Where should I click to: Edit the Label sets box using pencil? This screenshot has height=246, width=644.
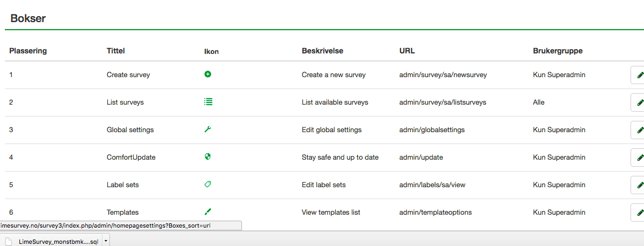(x=639, y=185)
